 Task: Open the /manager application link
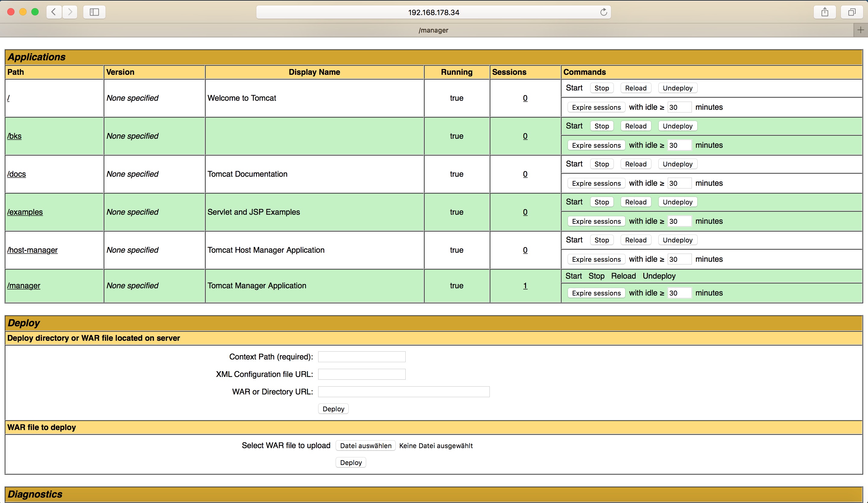tap(24, 286)
